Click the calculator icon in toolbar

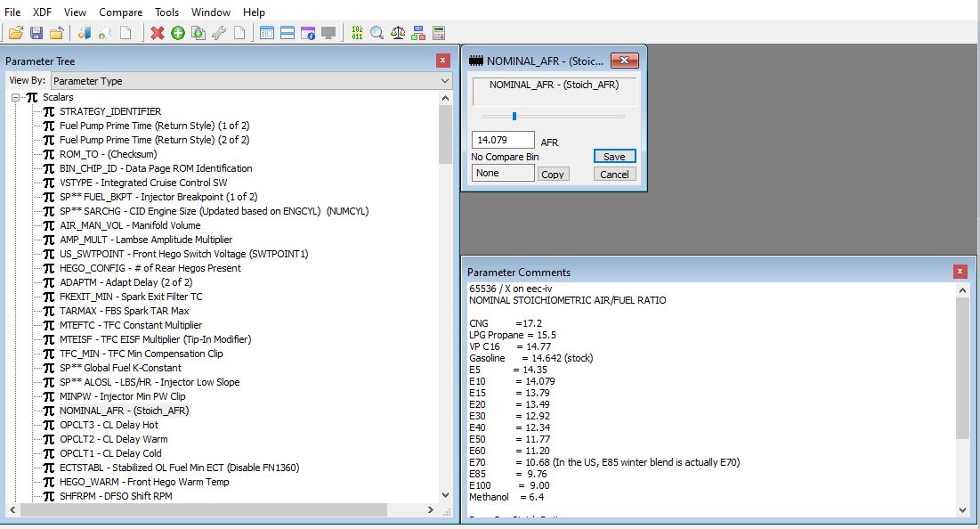(x=438, y=33)
